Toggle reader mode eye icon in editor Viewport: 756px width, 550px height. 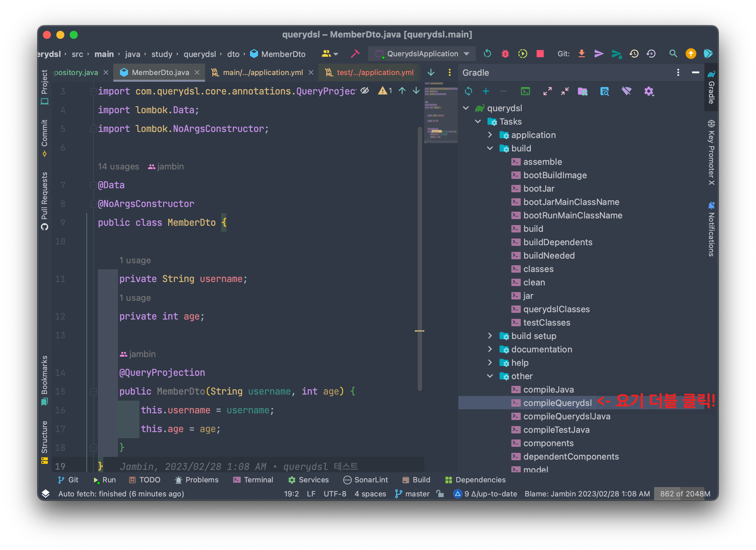coord(365,90)
